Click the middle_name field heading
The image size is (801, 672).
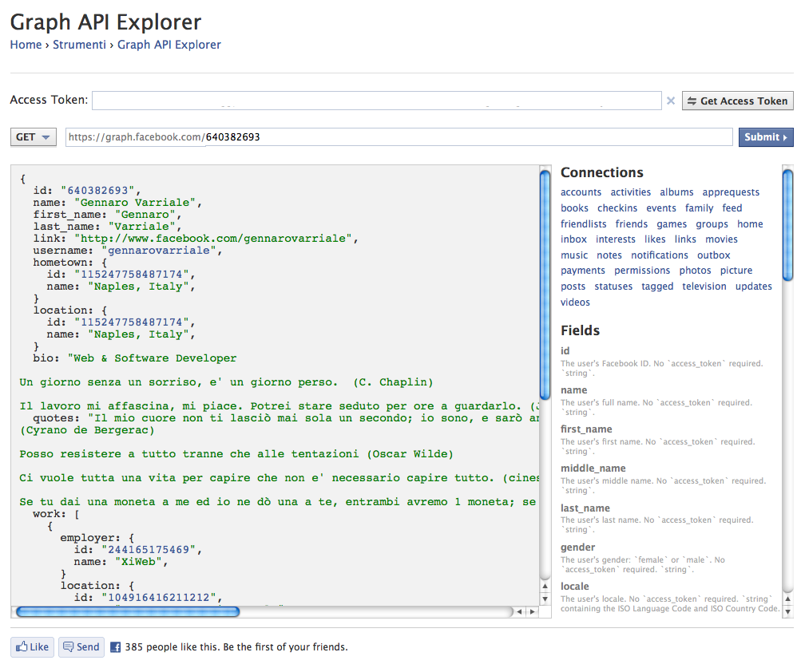point(593,468)
